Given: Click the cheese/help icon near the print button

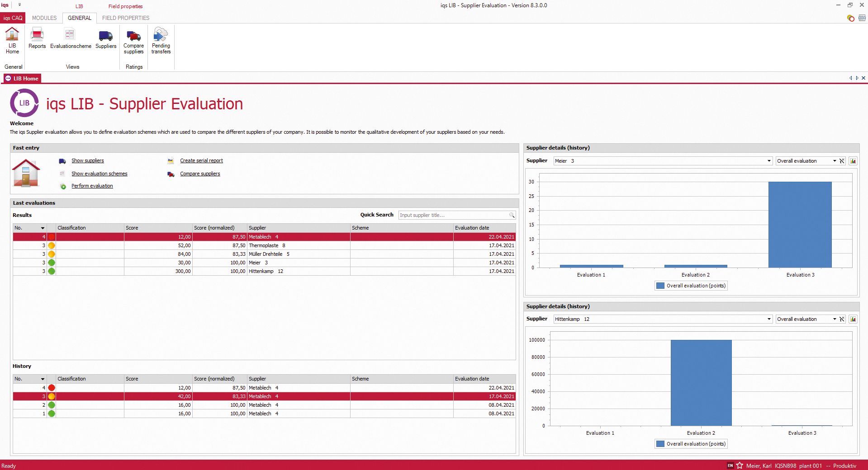Looking at the screenshot, I should click(850, 19).
